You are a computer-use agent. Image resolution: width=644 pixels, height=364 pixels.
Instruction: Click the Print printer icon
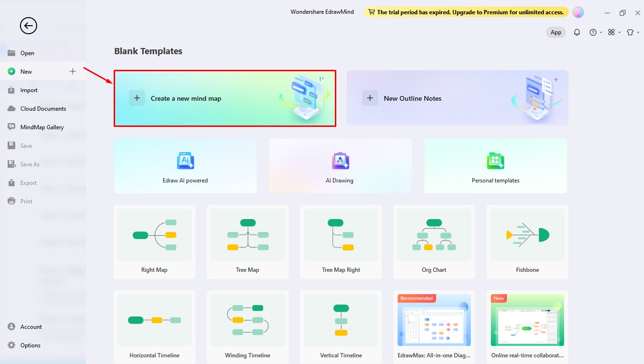(x=11, y=201)
